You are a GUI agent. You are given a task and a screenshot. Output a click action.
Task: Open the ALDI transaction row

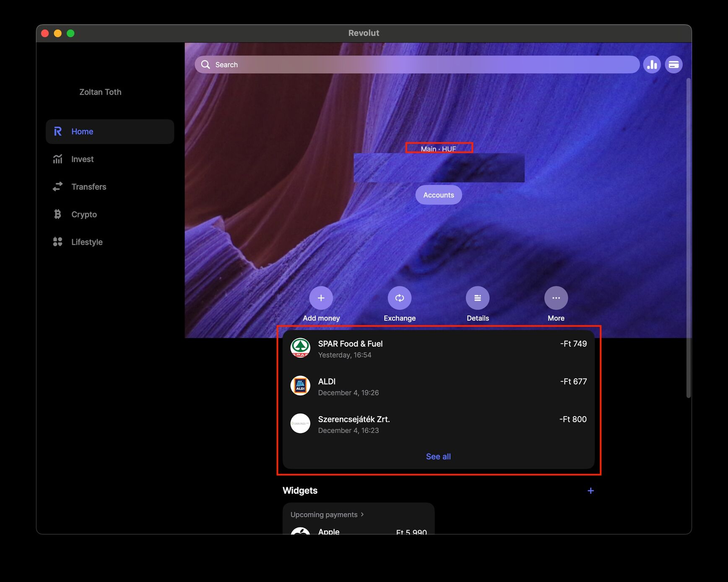(x=439, y=386)
